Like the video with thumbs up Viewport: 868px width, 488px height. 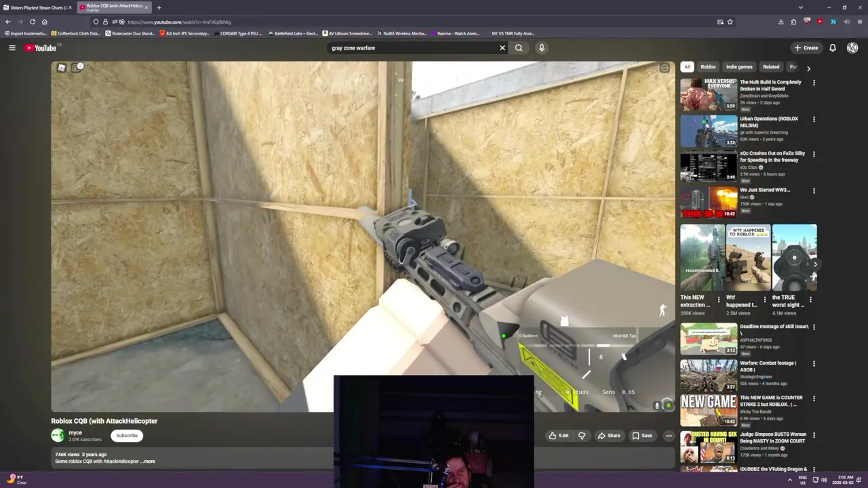tap(559, 436)
